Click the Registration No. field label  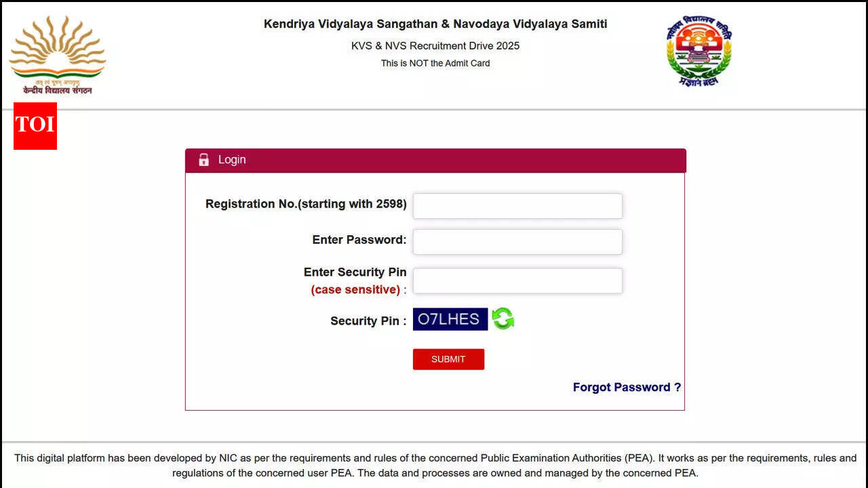coord(306,204)
